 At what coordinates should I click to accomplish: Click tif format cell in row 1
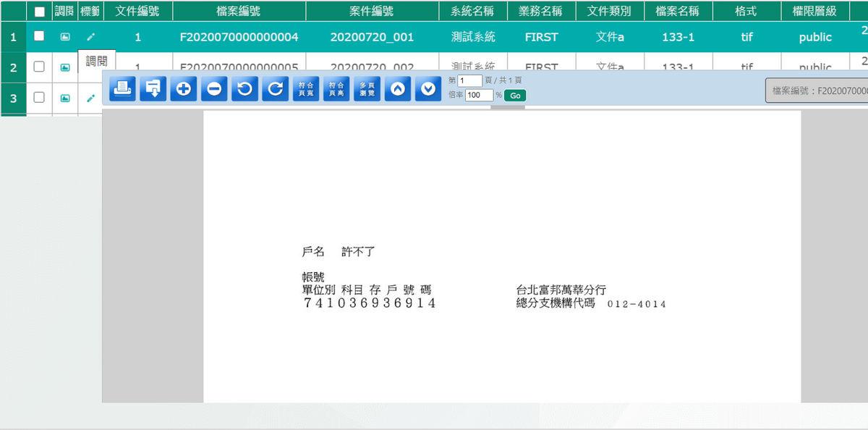[x=746, y=37]
